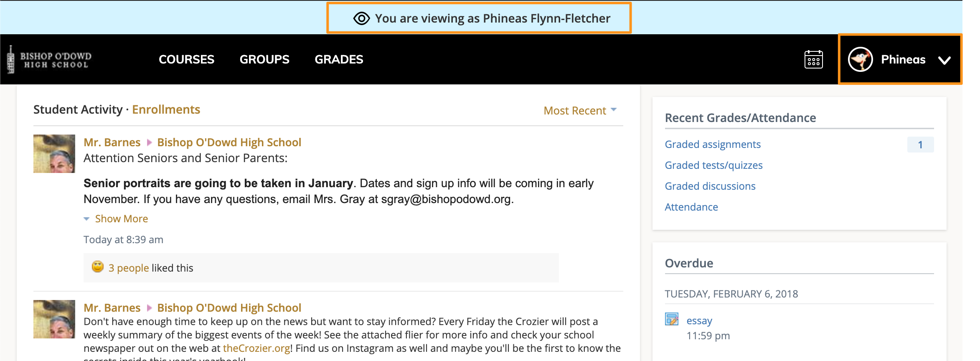The width and height of the screenshot is (980, 361).
Task: Open the overdue essay assignment
Action: [699, 320]
